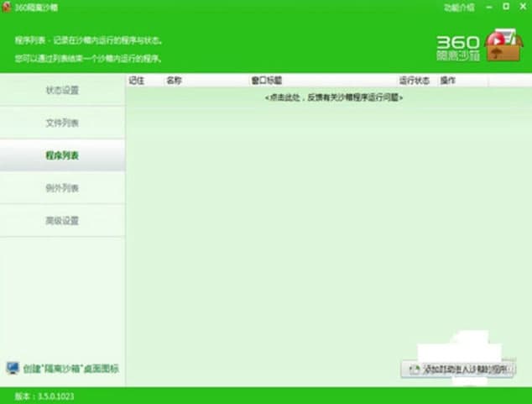
Task: Click the add auto-enter sandbox program button
Action: point(457,370)
